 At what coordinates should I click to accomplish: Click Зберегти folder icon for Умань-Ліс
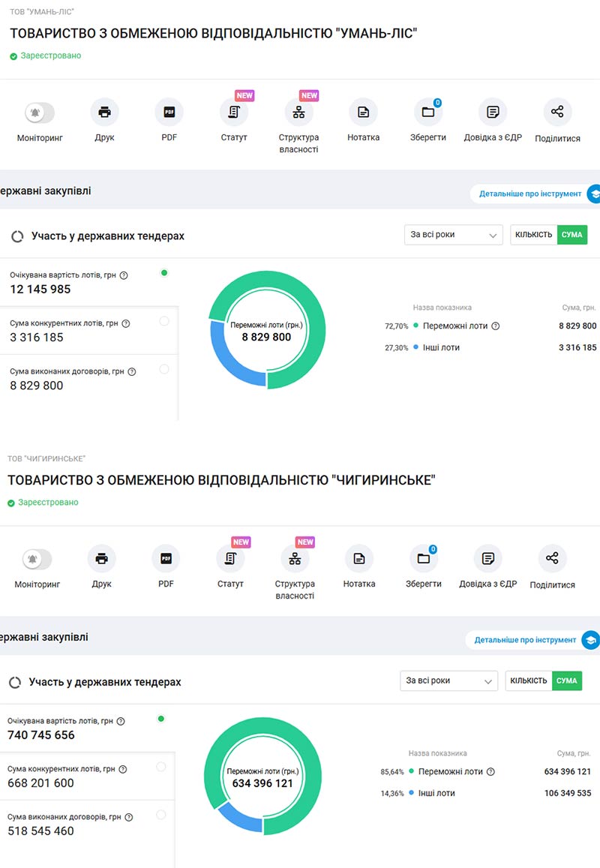(427, 113)
